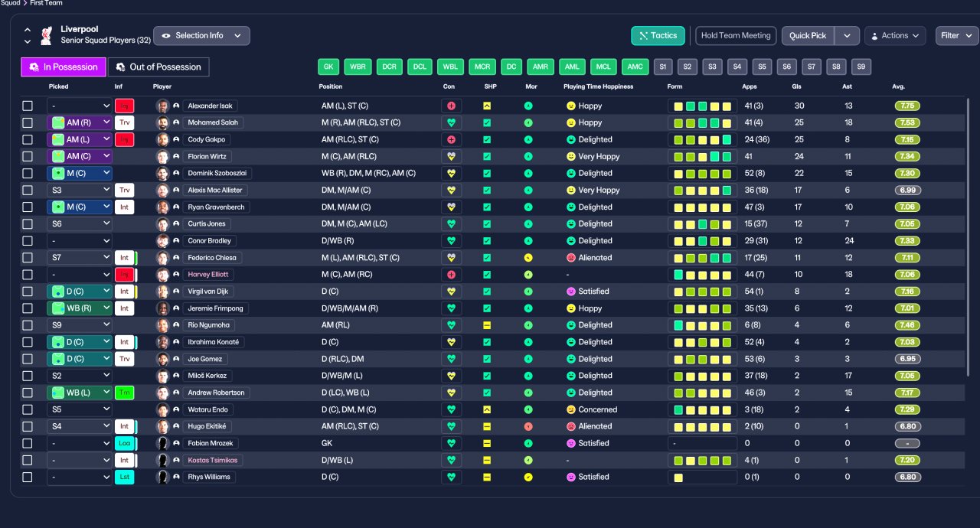
Task: Open the Tactics button
Action: coord(658,36)
